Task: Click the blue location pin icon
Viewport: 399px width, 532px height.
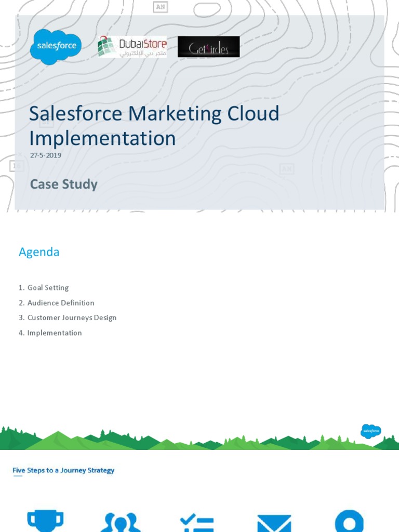Action: click(x=349, y=521)
